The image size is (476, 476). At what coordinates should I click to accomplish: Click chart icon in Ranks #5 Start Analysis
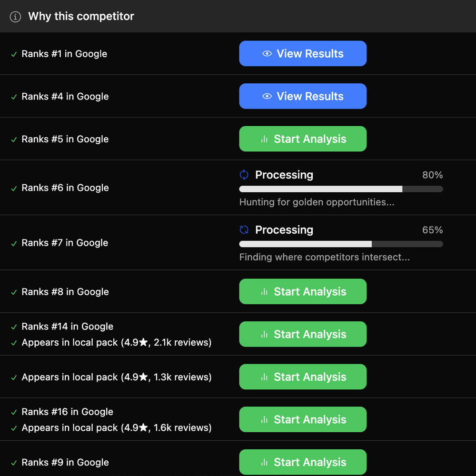click(x=264, y=139)
